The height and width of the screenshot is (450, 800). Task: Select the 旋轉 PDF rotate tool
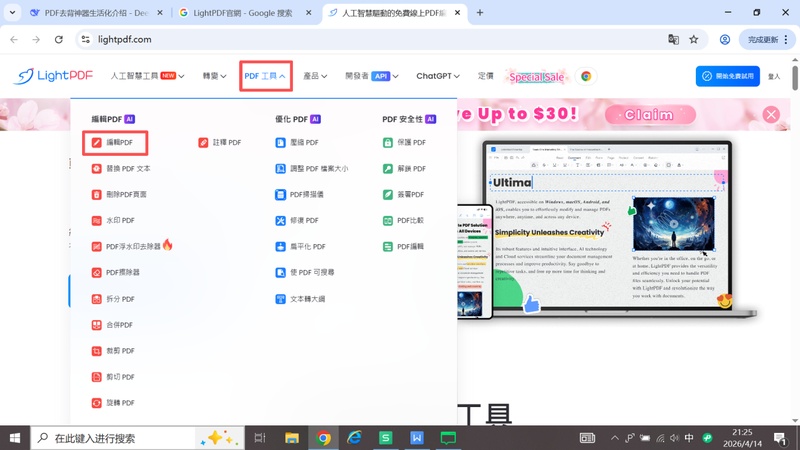click(113, 403)
